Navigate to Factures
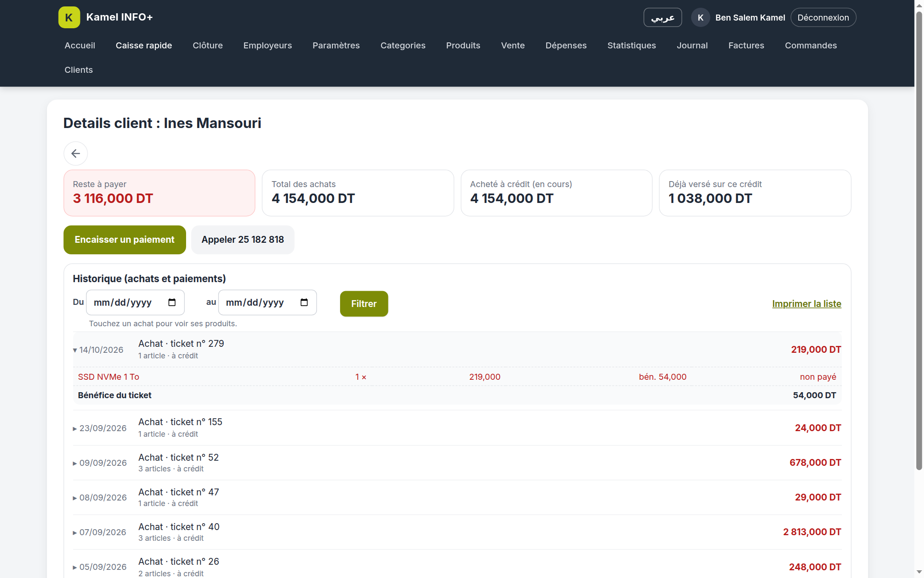This screenshot has width=924, height=578. (x=746, y=45)
